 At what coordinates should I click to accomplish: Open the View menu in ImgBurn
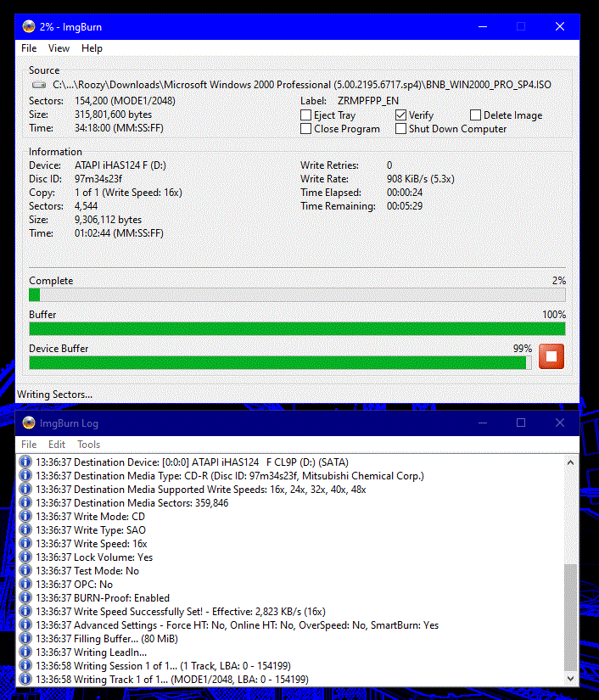(59, 48)
